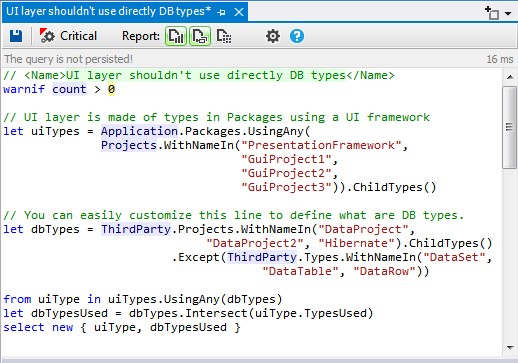Expand the dropdown arrow at top right
Screen dimensions: 518x363
click(x=508, y=14)
